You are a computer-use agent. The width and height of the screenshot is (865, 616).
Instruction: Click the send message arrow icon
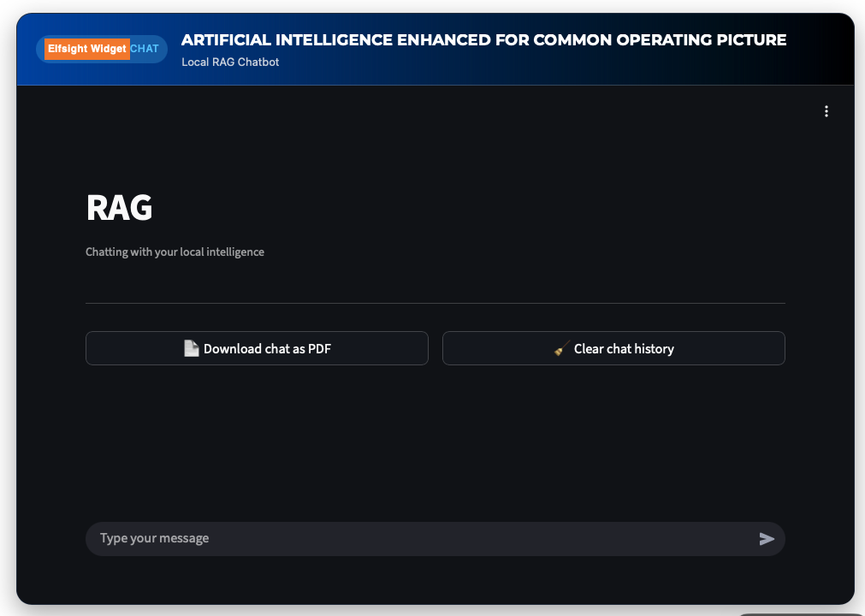tap(767, 539)
